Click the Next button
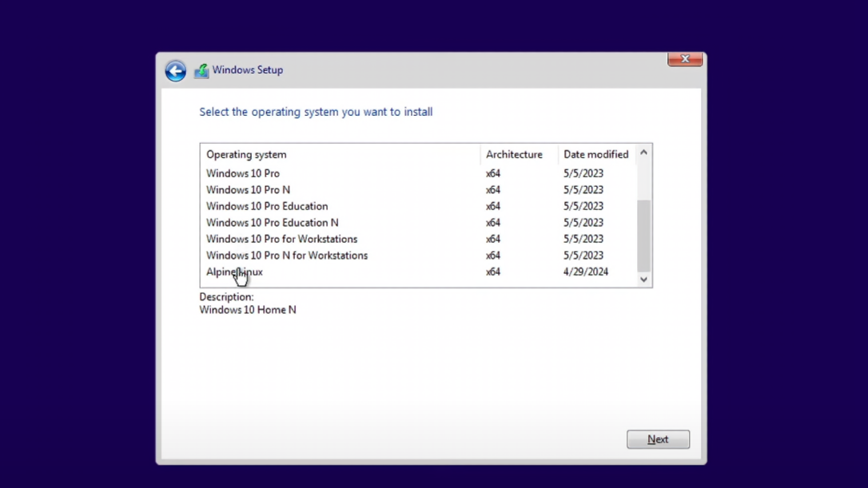The height and width of the screenshot is (488, 868). (x=657, y=438)
